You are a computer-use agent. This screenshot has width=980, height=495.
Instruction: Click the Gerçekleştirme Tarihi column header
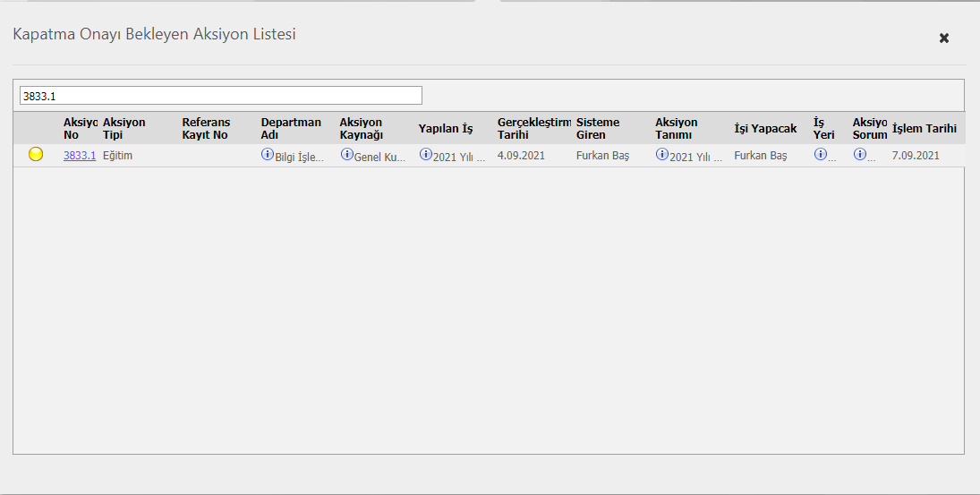533,128
